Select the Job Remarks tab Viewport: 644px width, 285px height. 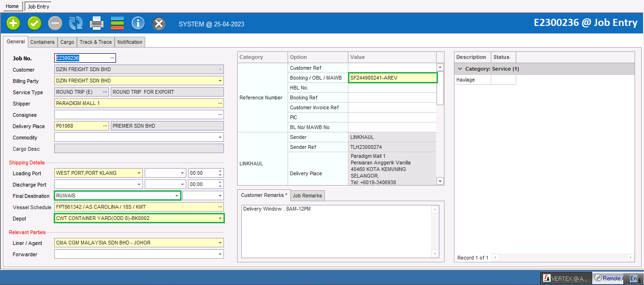(x=307, y=195)
